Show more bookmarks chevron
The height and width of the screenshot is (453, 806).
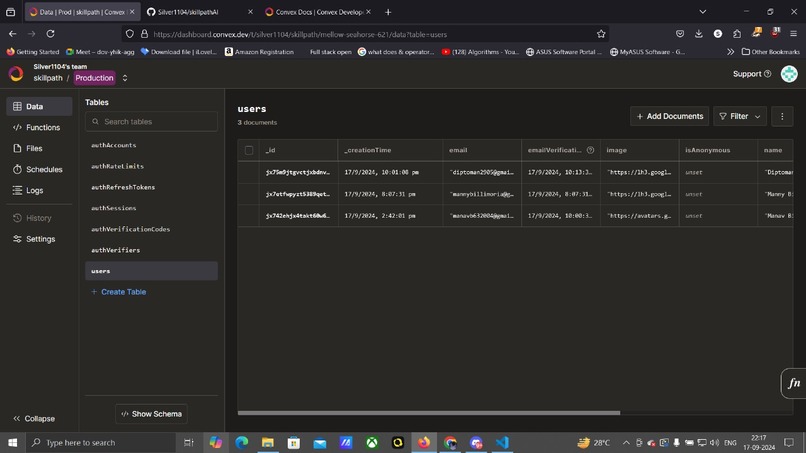(x=730, y=52)
